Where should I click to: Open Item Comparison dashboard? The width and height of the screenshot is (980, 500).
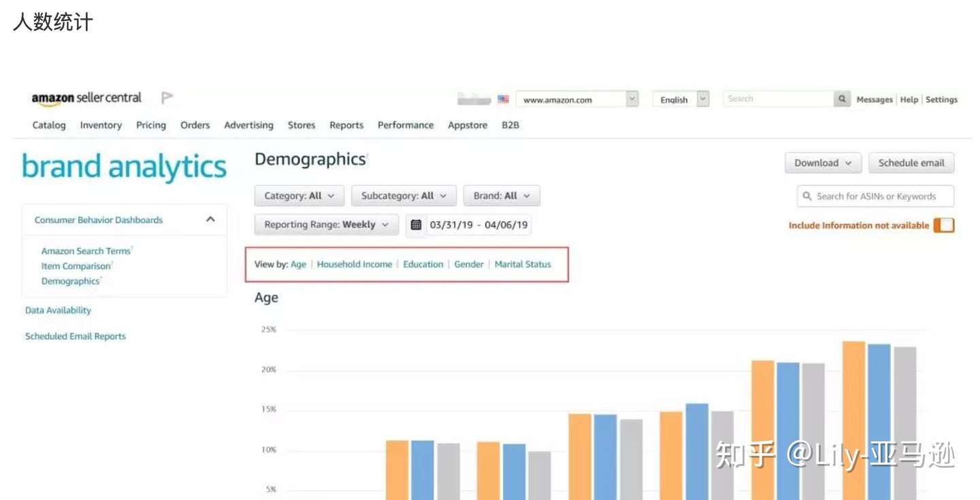(76, 266)
